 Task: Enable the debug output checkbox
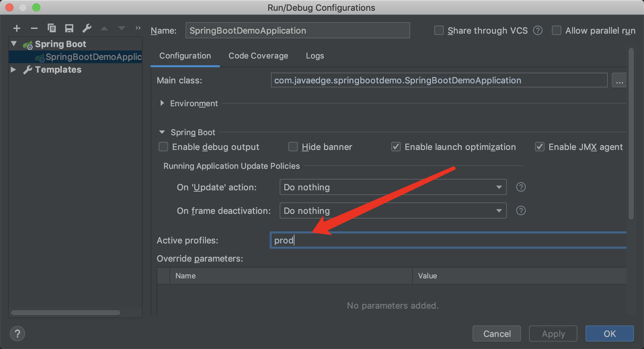pyautogui.click(x=163, y=147)
